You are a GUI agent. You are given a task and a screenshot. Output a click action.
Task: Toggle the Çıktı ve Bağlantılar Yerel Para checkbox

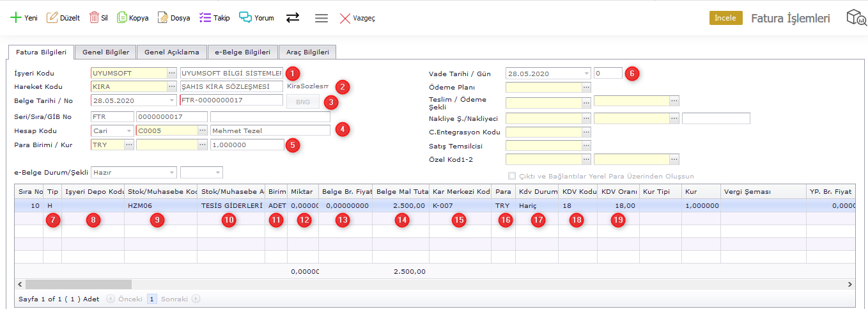point(511,176)
